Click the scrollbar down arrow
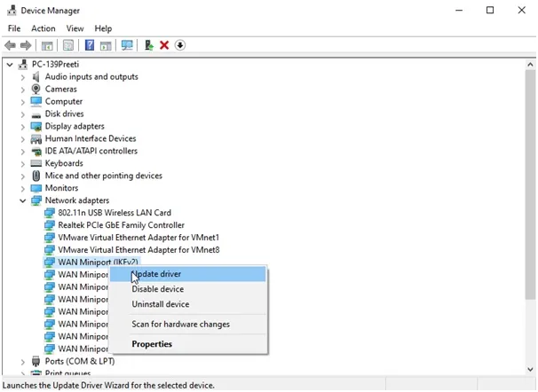The height and width of the screenshot is (392, 538). pyautogui.click(x=530, y=370)
